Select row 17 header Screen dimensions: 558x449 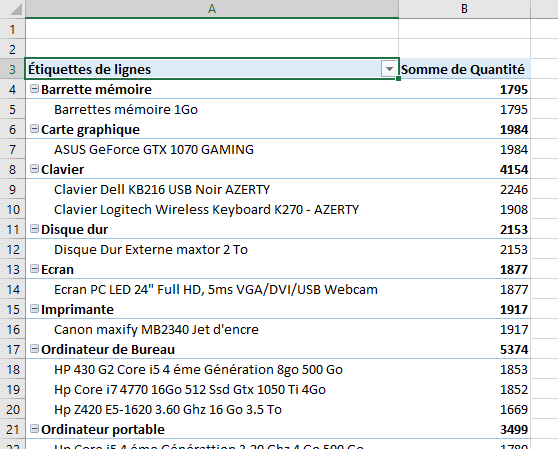[x=12, y=349]
